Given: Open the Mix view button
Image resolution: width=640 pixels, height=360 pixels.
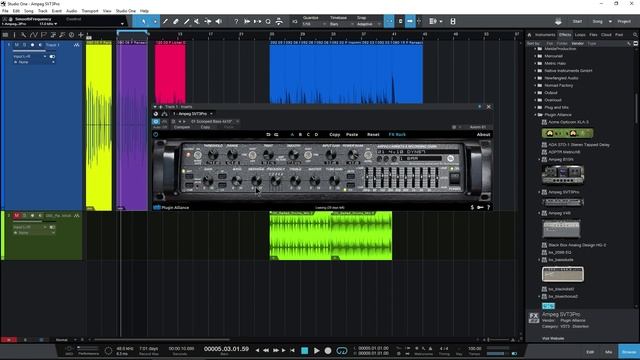Looking at the screenshot, I should coord(609,352).
